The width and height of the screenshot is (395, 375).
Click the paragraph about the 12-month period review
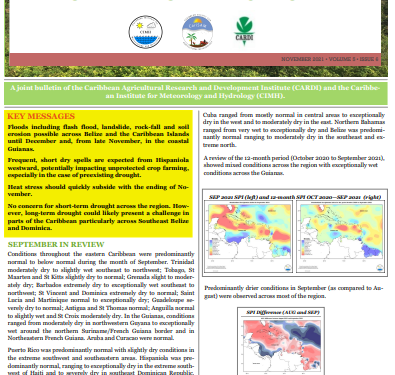294,165
